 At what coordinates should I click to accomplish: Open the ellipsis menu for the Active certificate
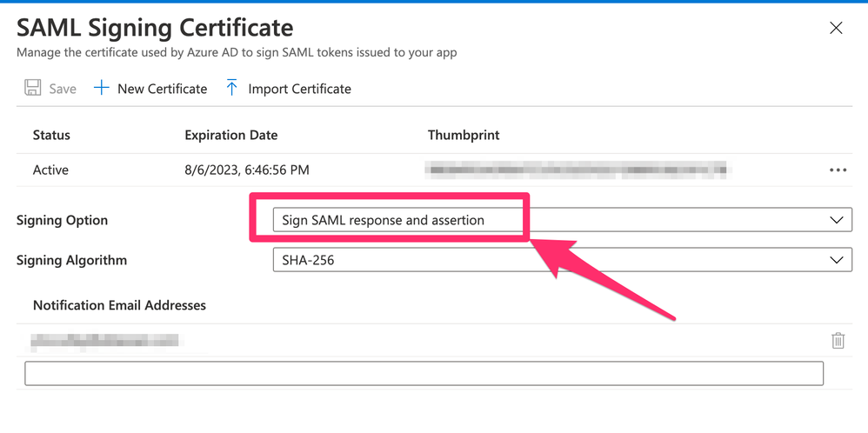click(838, 170)
